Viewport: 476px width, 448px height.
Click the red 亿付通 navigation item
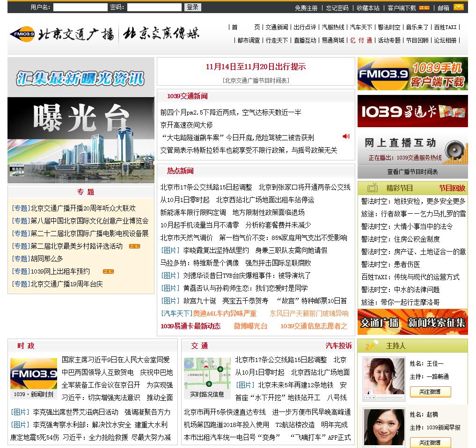coord(361,40)
